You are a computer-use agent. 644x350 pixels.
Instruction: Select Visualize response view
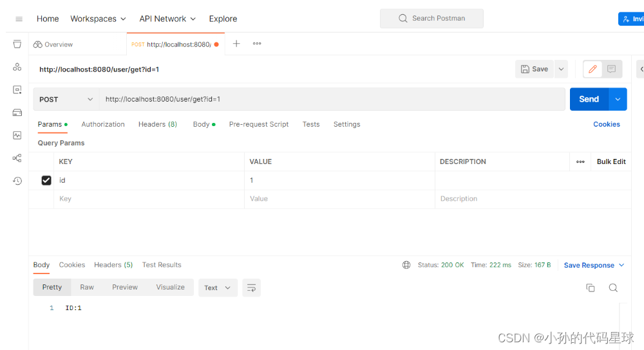171,287
